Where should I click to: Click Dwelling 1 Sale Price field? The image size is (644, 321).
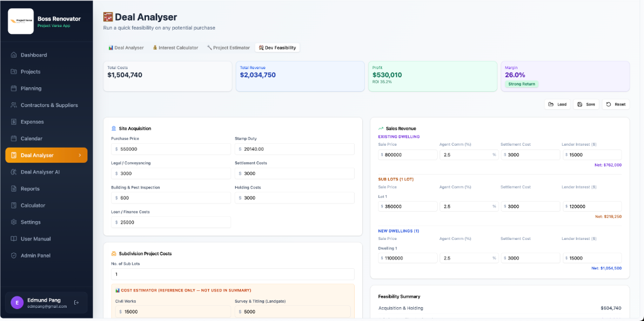tap(408, 258)
